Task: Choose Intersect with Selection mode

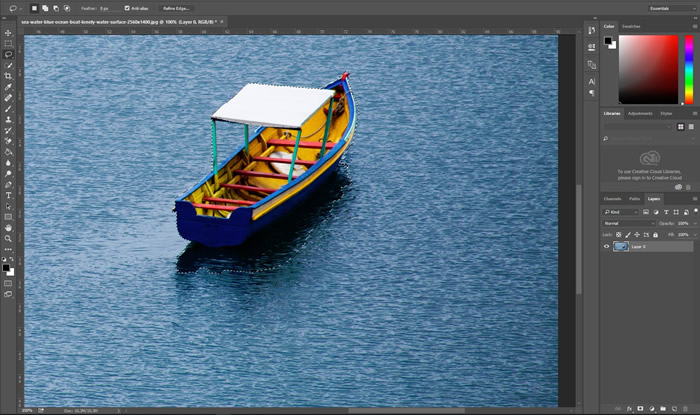Action: 67,8
